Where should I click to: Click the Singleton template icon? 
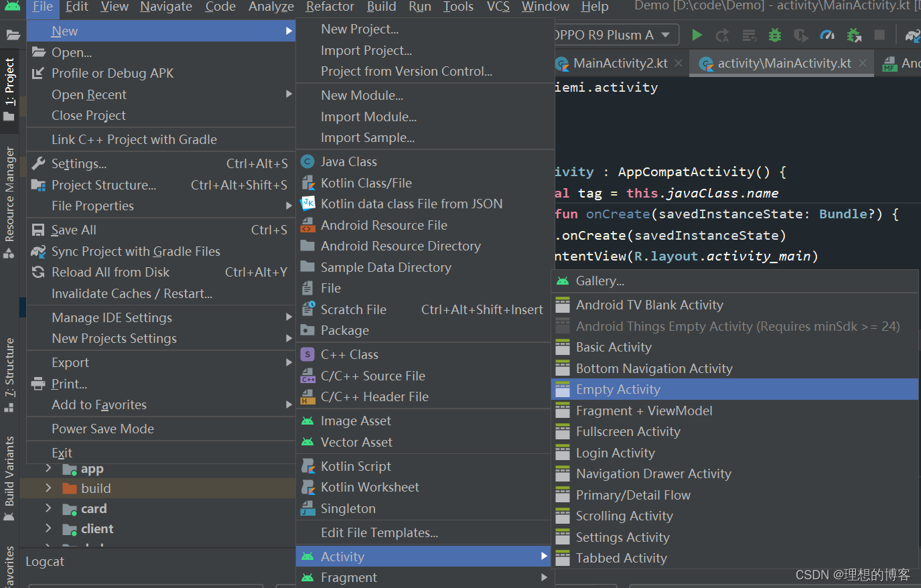[x=307, y=508]
